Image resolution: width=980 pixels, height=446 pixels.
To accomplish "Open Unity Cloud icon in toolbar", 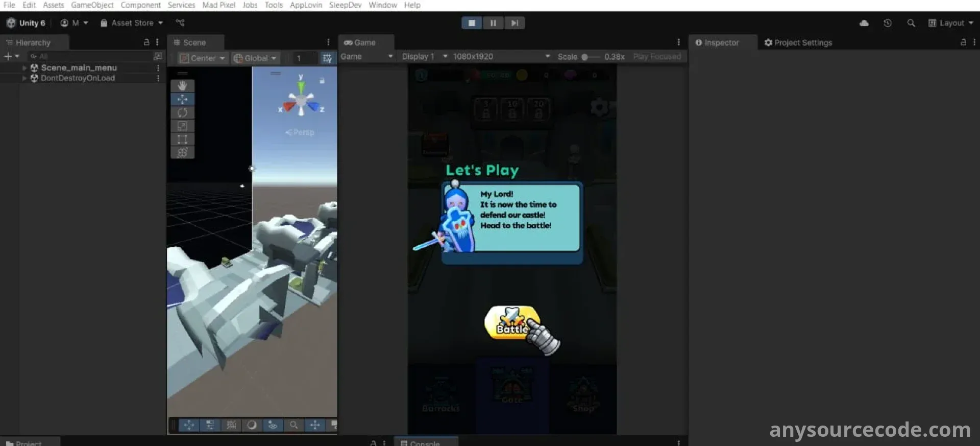I will coord(864,23).
